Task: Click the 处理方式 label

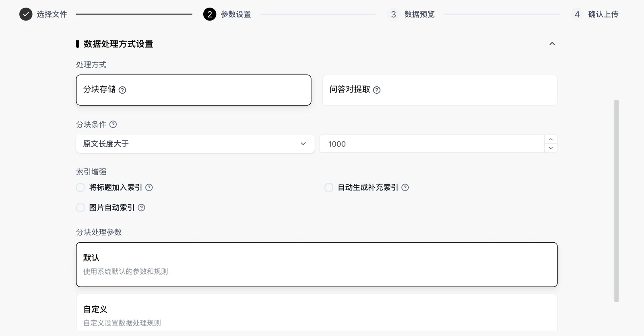Action: pos(91,65)
